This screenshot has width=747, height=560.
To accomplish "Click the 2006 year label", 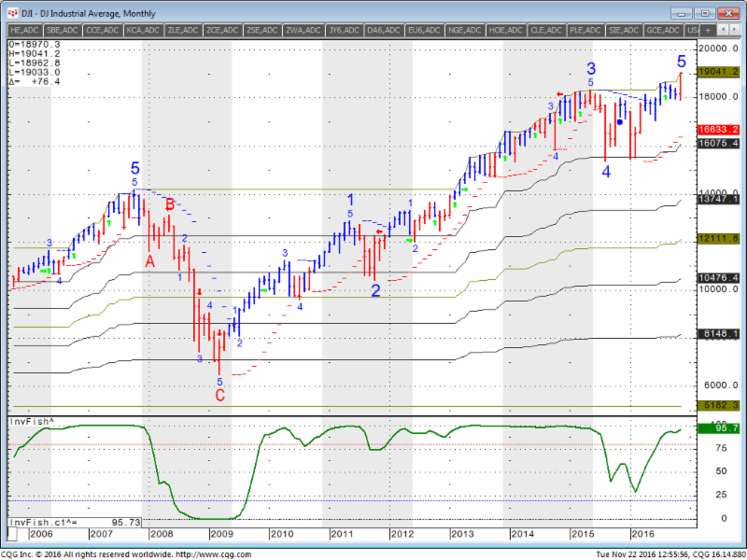I will coord(41,534).
